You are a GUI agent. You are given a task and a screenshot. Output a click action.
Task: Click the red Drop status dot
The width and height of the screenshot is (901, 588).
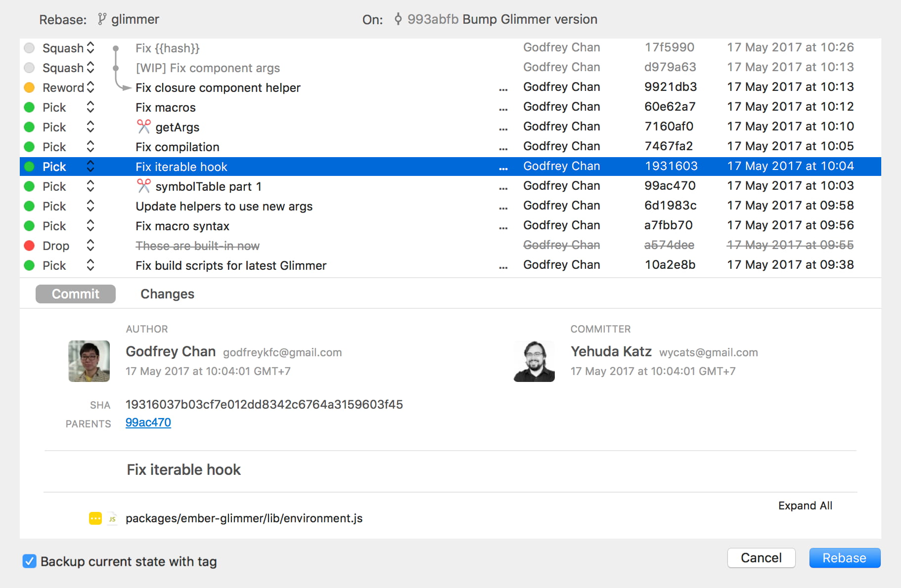30,246
